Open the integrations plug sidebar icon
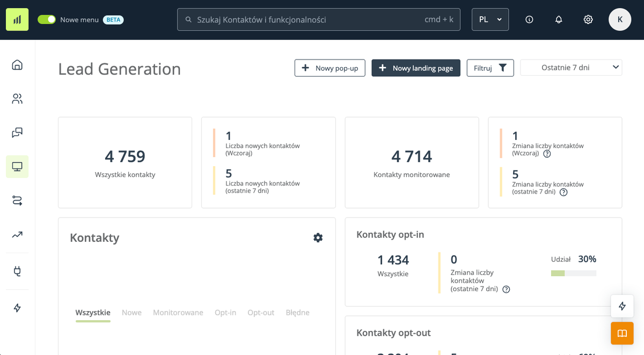 [x=17, y=271]
